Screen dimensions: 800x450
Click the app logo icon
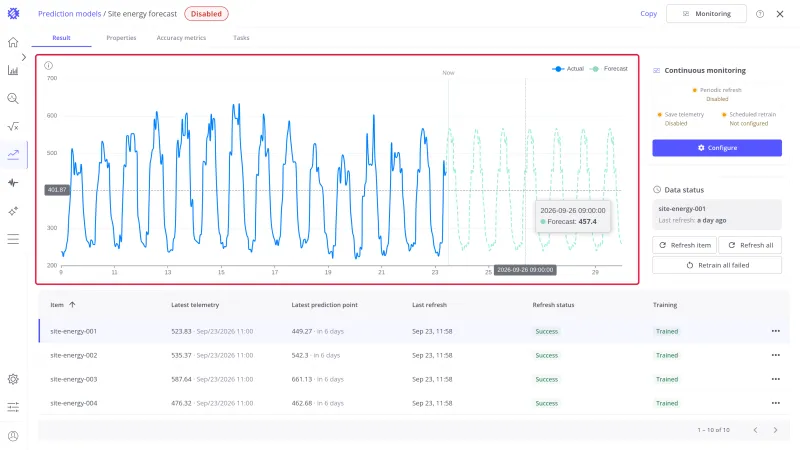(x=13, y=14)
